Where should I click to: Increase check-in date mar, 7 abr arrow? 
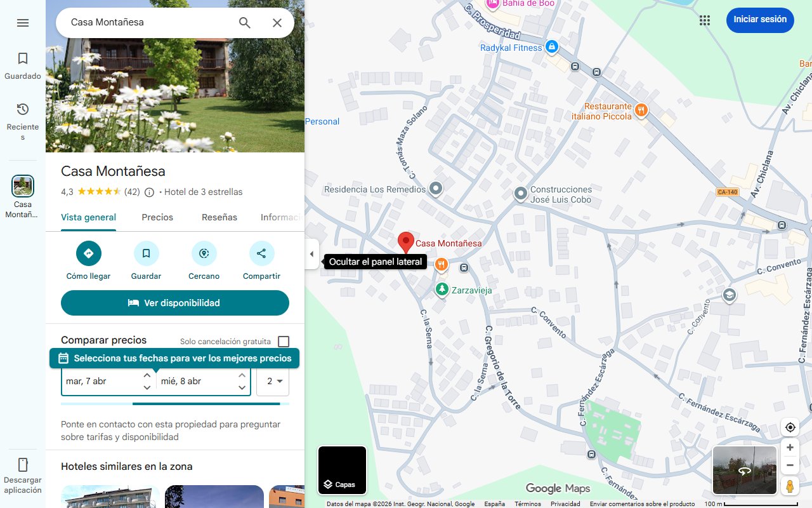[147, 375]
